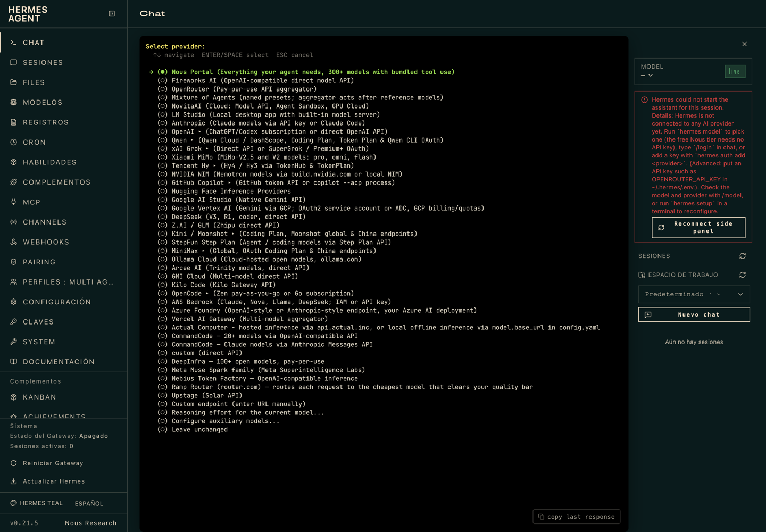The image size is (766, 532).
Task: Click the Modelos chip icon
Action: (x=14, y=102)
